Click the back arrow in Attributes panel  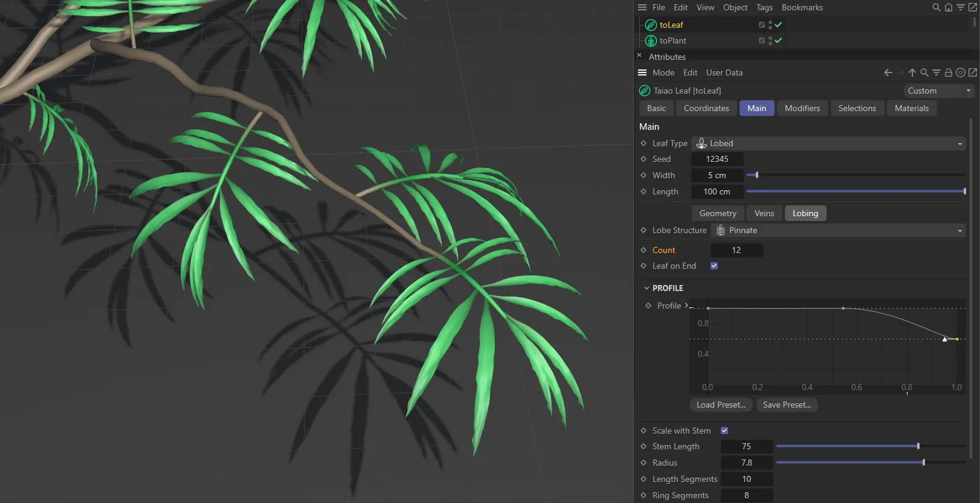(888, 72)
